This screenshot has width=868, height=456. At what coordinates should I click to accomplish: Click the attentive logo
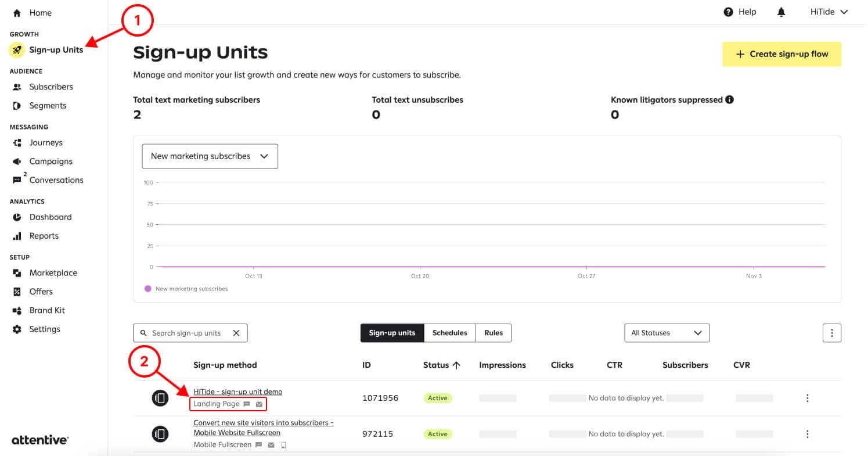[x=40, y=440]
